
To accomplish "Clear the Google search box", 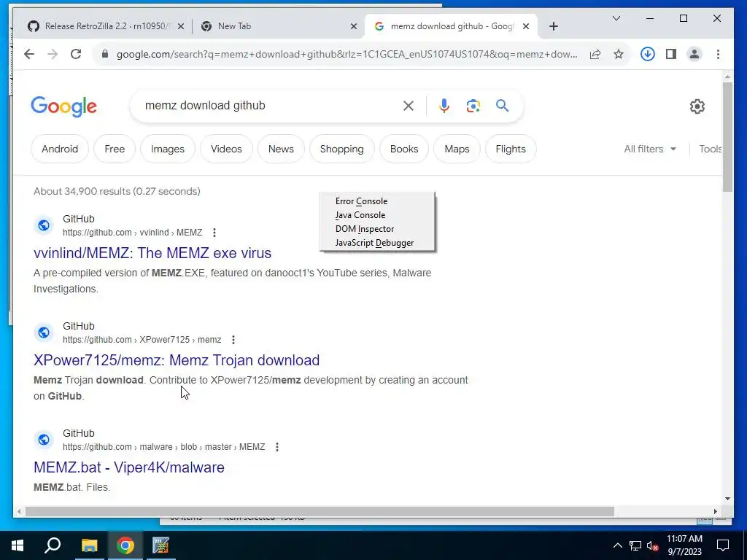I will [x=409, y=106].
